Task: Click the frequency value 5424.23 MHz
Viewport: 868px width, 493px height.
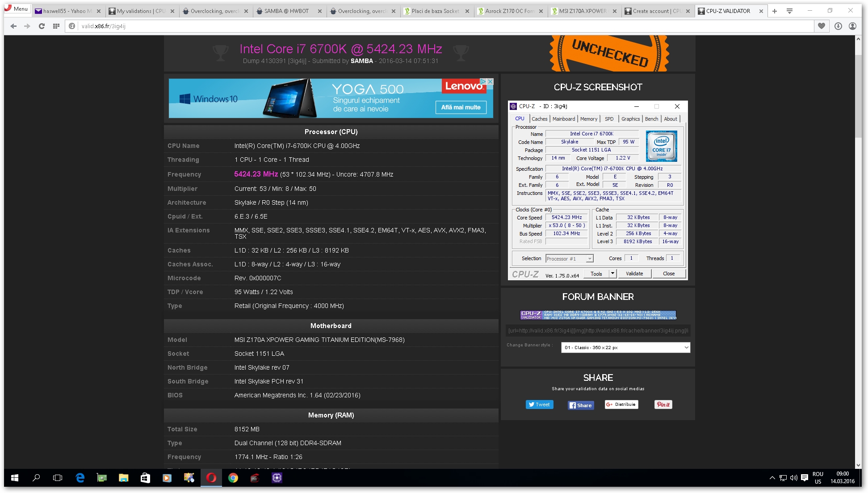Action: (x=256, y=174)
